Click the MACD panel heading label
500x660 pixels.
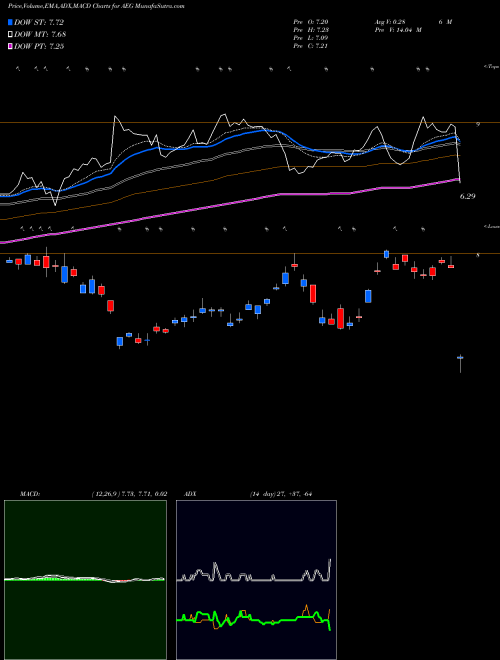click(29, 494)
